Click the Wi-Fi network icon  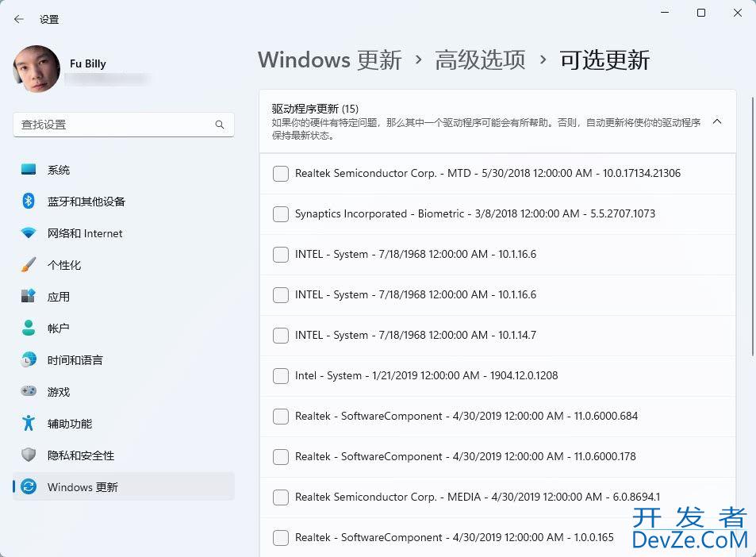coord(29,233)
